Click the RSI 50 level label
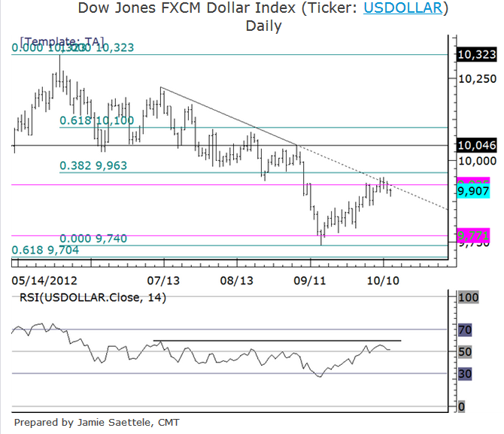 point(465,352)
